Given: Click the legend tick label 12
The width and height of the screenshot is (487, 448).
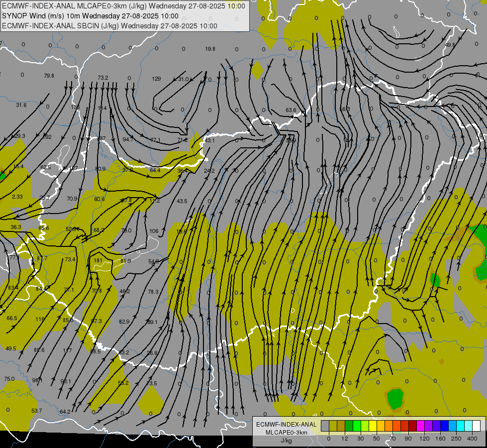Looking at the screenshot, I should tap(344, 439).
